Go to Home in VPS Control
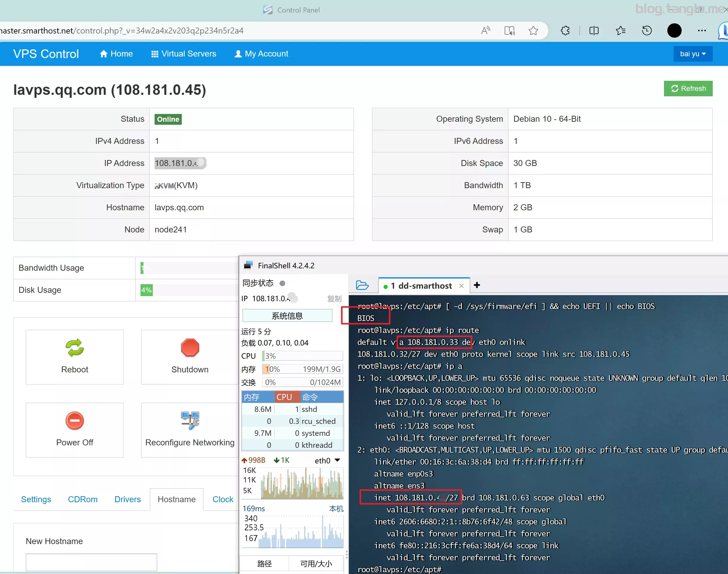 [x=116, y=54]
